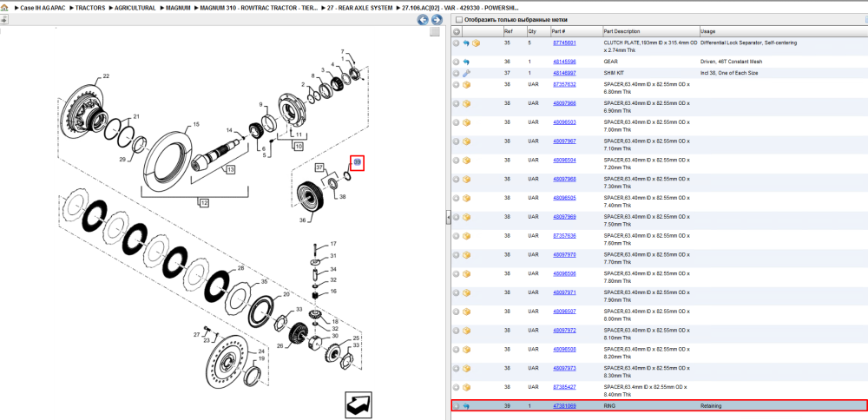Click the blue arrow icon for RING 47381069
This screenshot has width=868, height=420.
[466, 406]
